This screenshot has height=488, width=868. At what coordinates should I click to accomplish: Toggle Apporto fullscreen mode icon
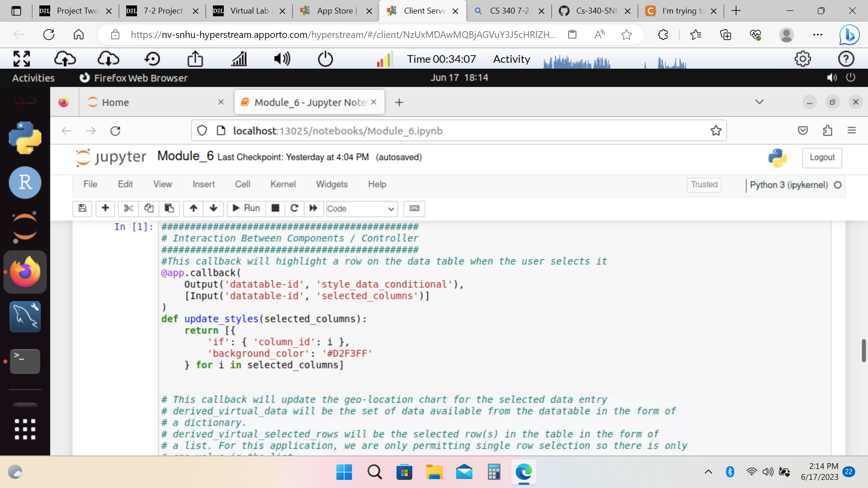tap(22, 59)
